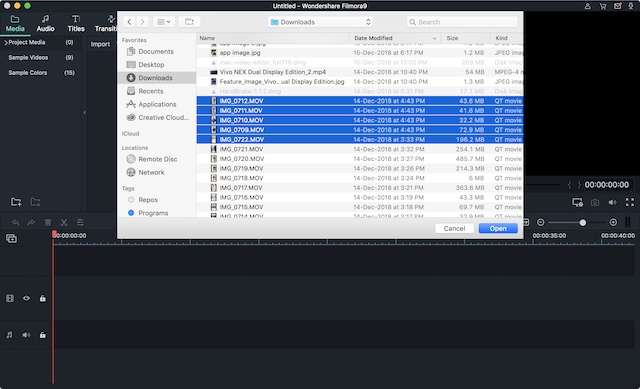Click the new folder path icon in dialog
Image resolution: width=640 pixels, height=389 pixels.
[x=189, y=22]
